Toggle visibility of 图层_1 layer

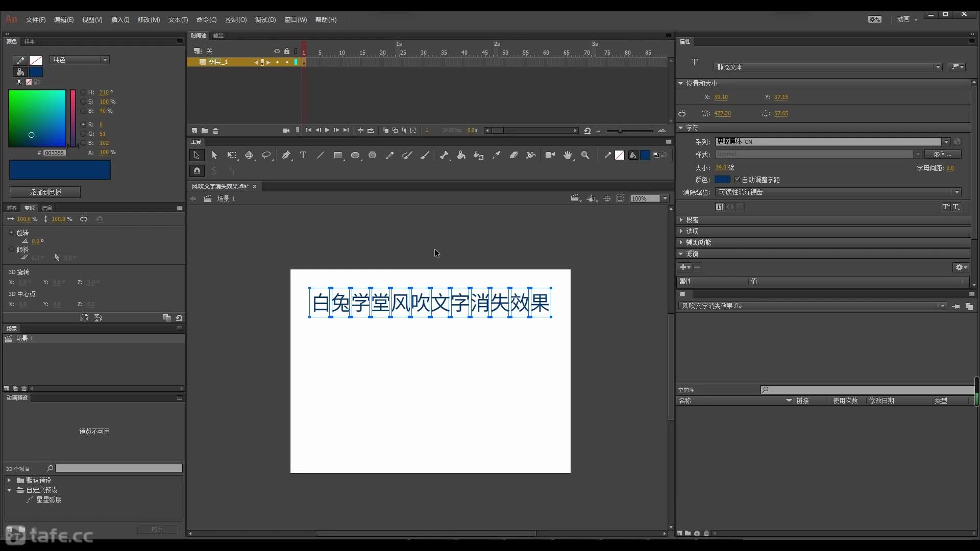coord(277,62)
